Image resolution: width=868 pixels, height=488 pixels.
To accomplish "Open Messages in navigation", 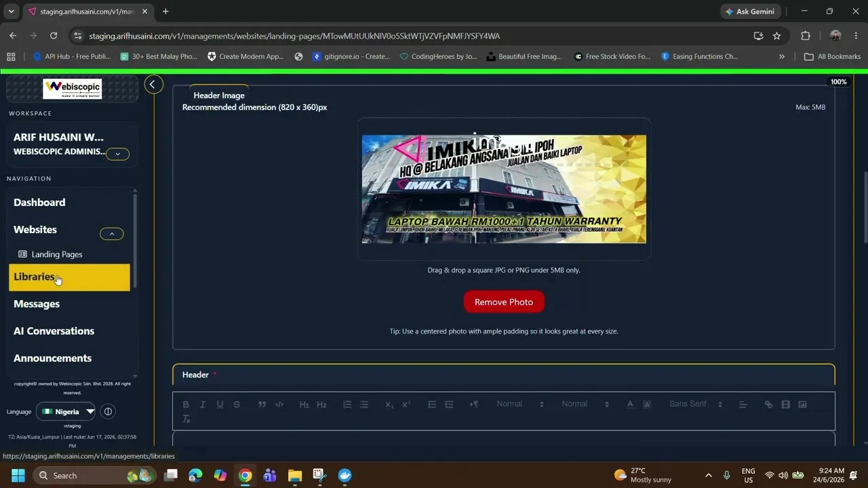I will [37, 304].
